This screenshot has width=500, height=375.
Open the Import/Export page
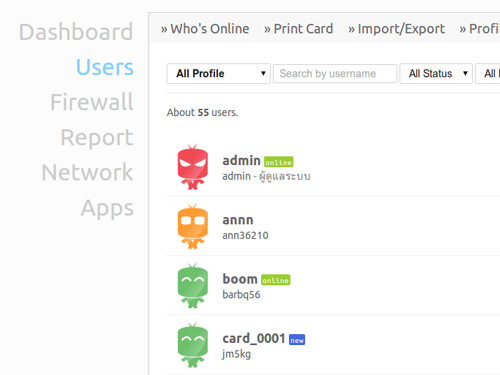pos(397,29)
